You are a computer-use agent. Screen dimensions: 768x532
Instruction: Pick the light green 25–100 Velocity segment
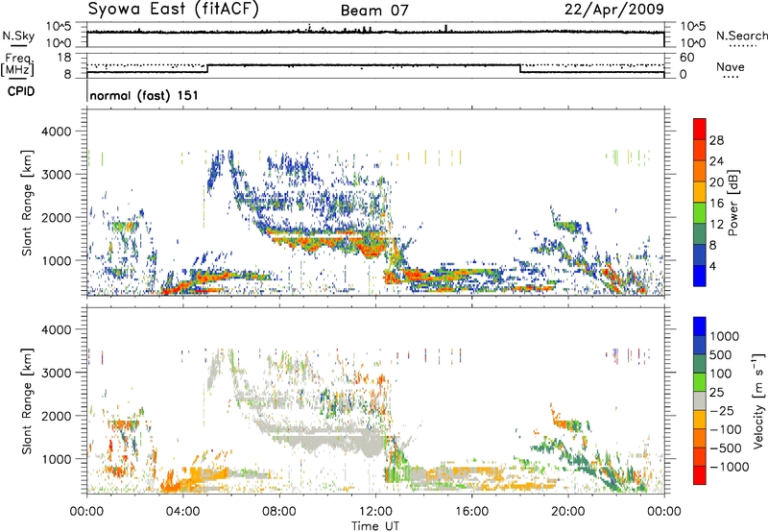700,382
